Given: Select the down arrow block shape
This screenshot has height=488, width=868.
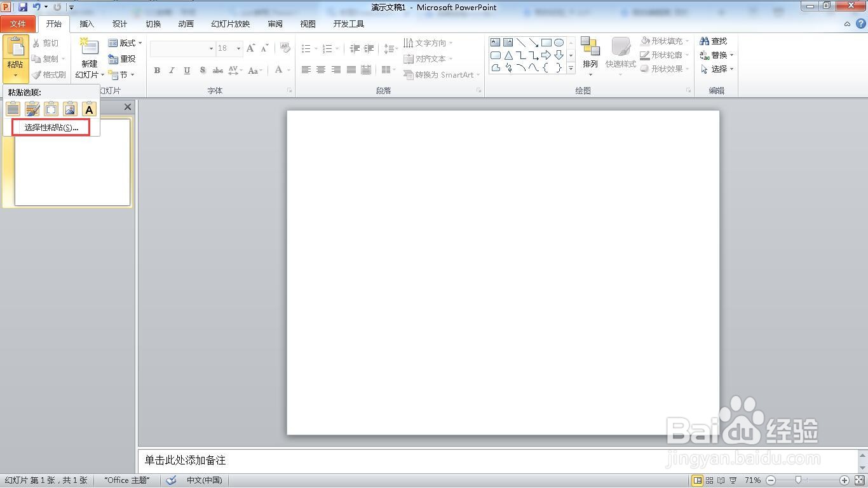Looking at the screenshot, I should coord(559,55).
